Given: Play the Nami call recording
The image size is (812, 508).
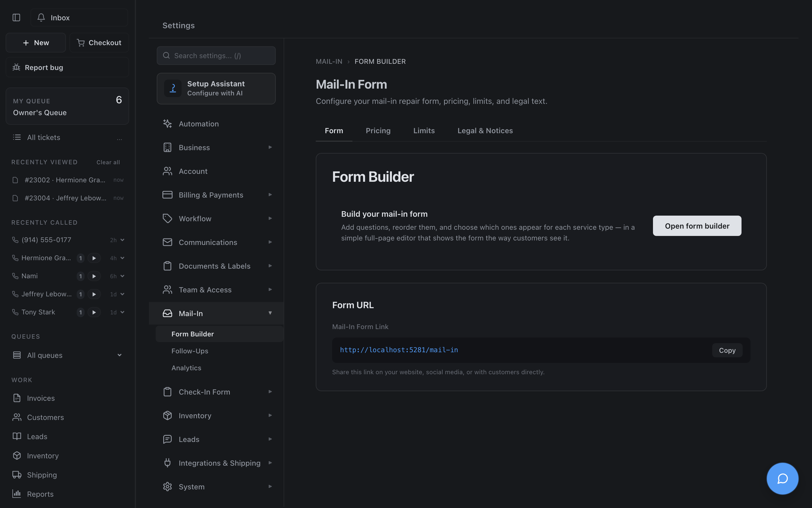Looking at the screenshot, I should pos(94,276).
